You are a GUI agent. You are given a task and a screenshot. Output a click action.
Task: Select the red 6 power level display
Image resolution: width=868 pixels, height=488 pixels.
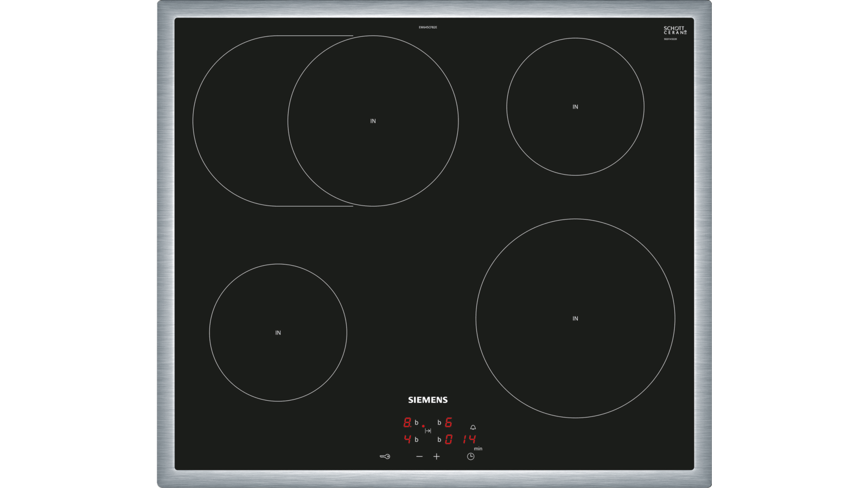click(449, 422)
